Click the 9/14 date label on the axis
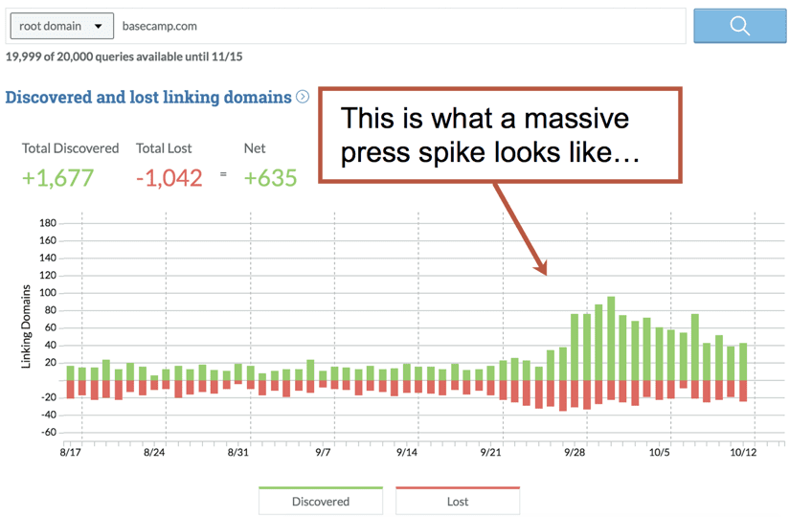812x517 pixels. (407, 452)
